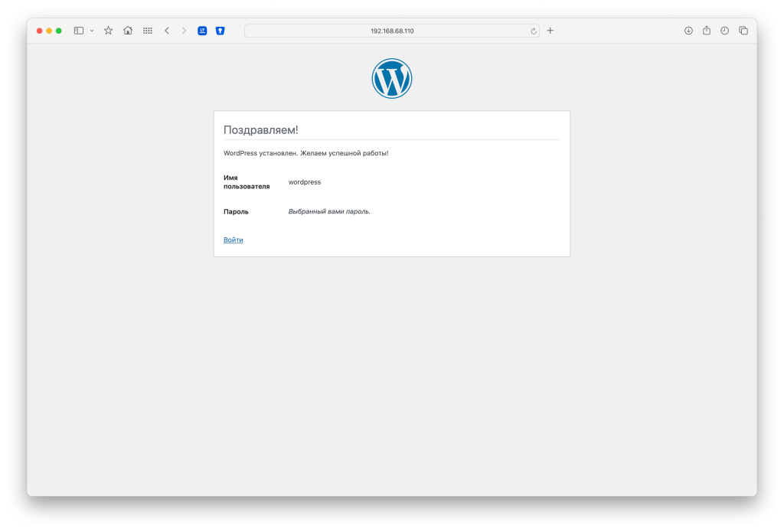Click the text Выбранный вами пароль.

329,211
